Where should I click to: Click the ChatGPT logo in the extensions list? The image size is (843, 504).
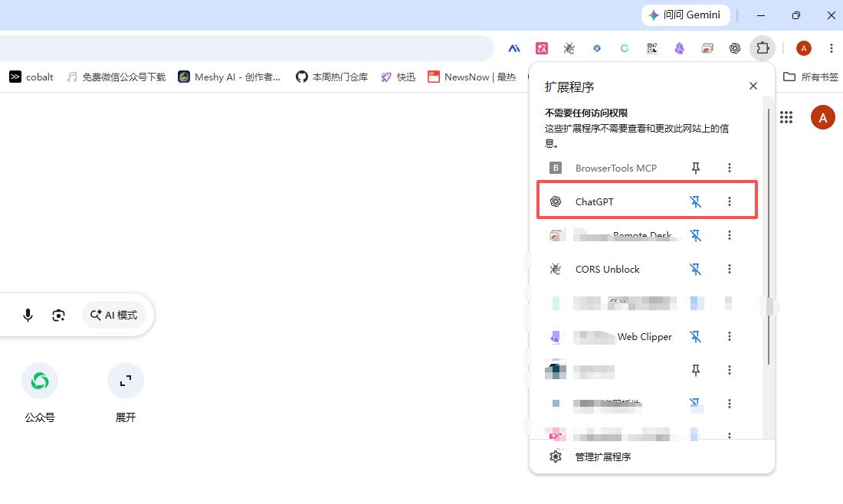tap(556, 201)
